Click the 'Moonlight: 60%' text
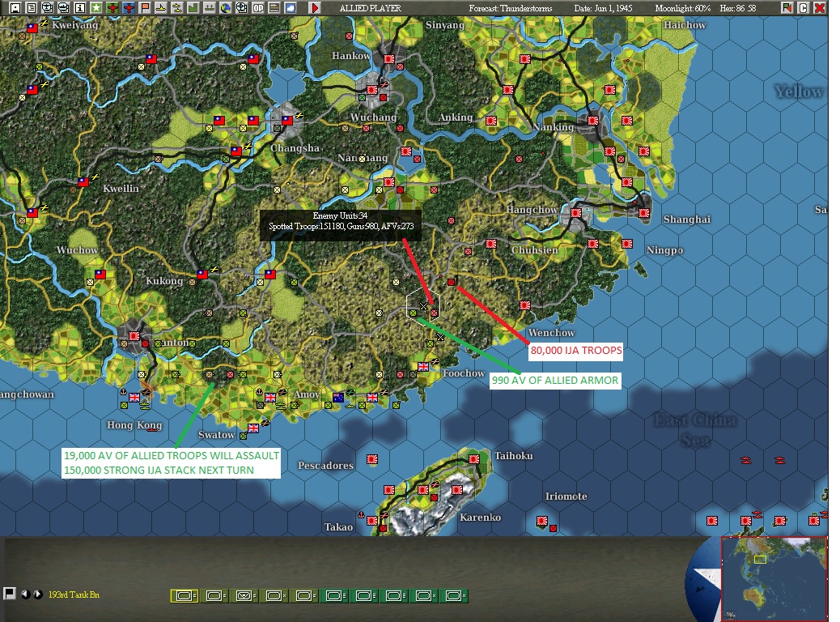The width and height of the screenshot is (840, 622). pyautogui.click(x=682, y=8)
